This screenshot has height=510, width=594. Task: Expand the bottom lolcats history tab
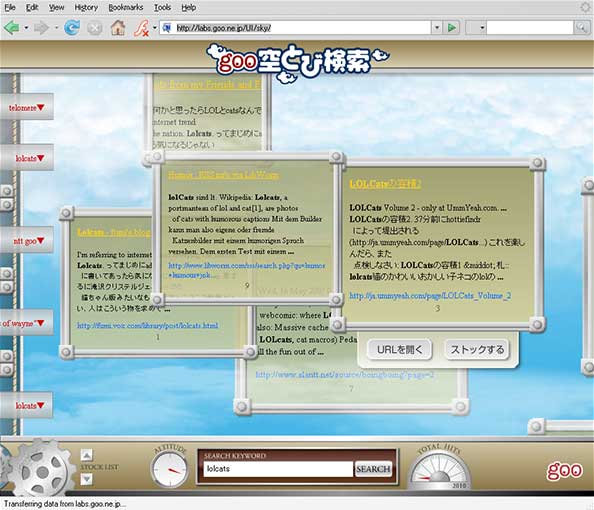27,405
